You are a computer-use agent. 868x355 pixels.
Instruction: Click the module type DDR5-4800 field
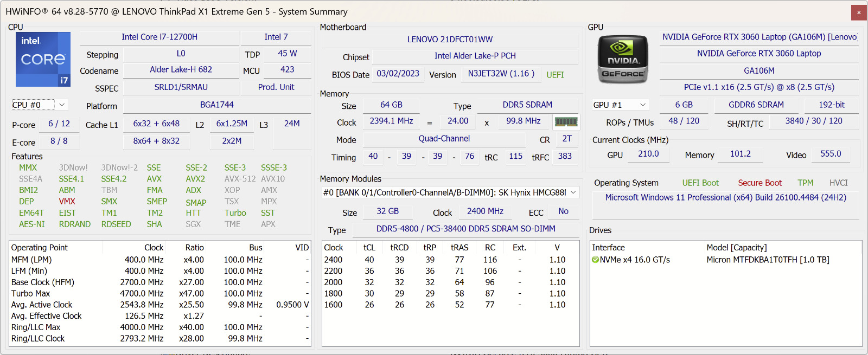coord(466,229)
